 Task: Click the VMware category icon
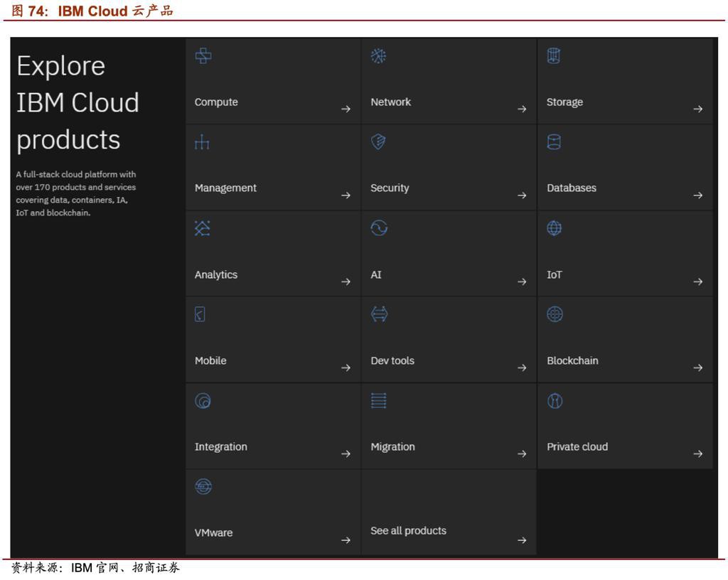click(203, 487)
